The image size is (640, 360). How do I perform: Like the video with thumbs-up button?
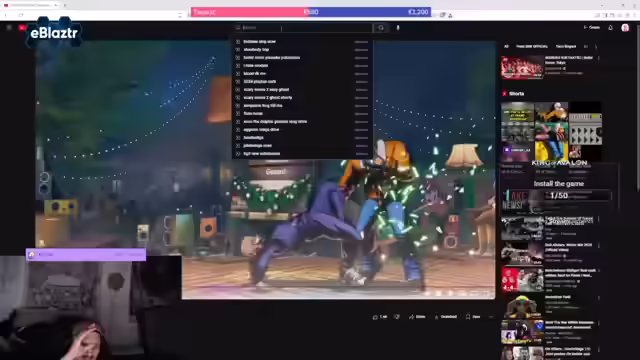point(380,317)
